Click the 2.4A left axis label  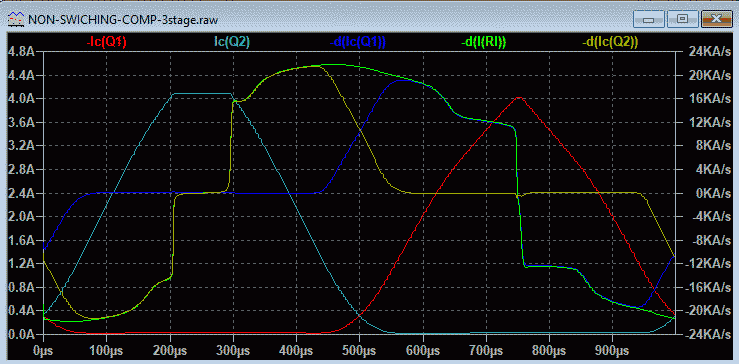tap(22, 193)
